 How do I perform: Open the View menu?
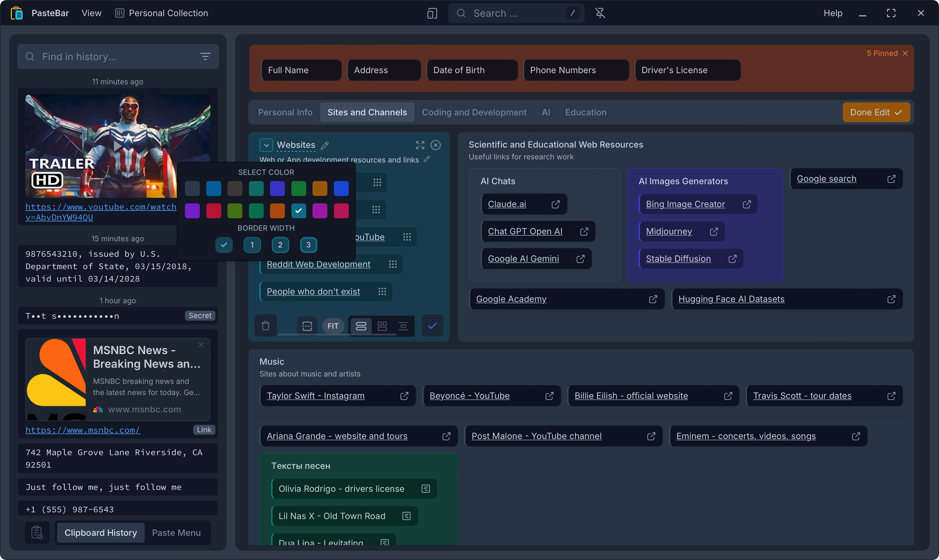[x=91, y=13]
